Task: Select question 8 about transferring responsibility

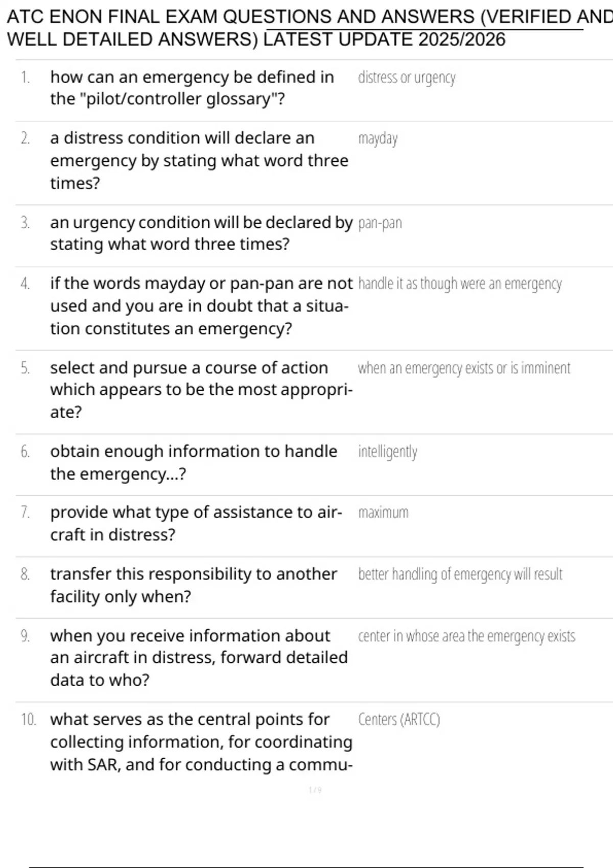Action: (x=194, y=585)
